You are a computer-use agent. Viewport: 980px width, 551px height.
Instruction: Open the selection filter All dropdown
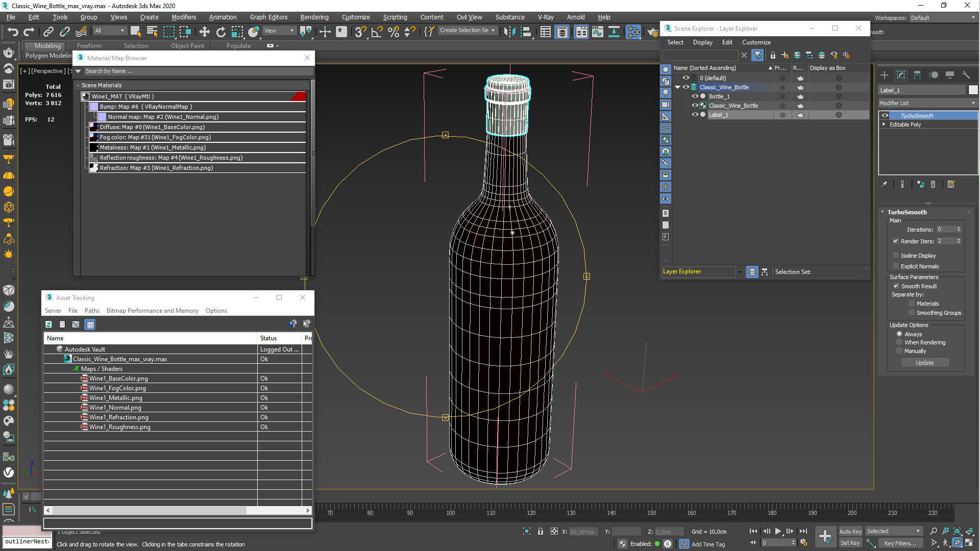pyautogui.click(x=110, y=31)
